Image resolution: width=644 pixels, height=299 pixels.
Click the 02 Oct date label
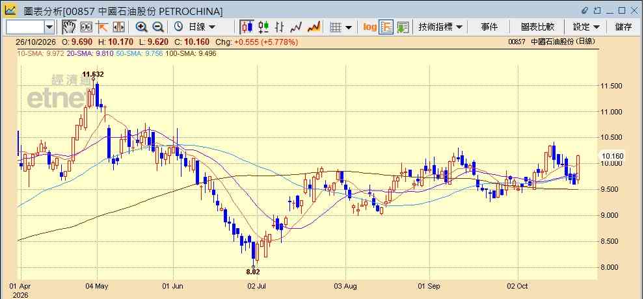[518, 286]
